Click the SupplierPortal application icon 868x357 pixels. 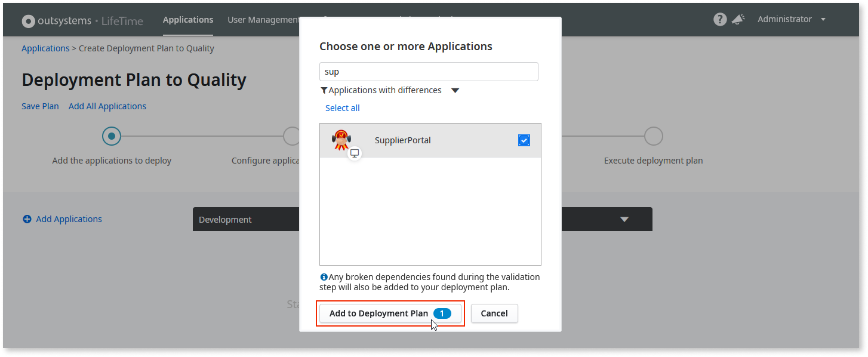click(x=341, y=140)
